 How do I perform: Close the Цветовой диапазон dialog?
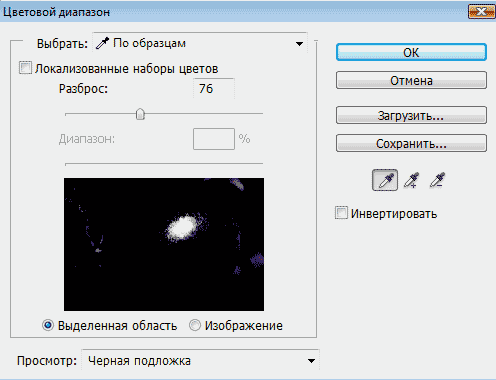point(481,12)
